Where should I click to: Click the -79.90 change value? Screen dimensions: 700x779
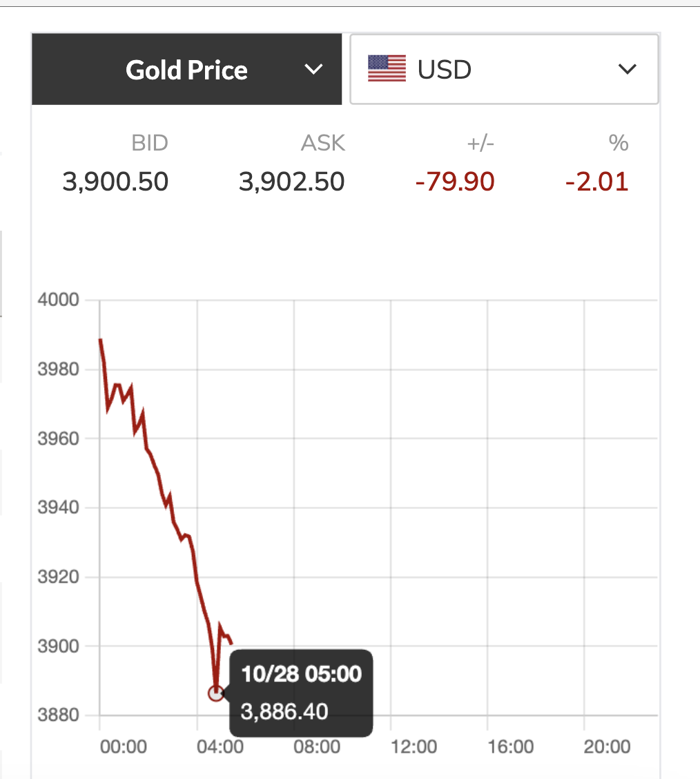click(x=455, y=182)
